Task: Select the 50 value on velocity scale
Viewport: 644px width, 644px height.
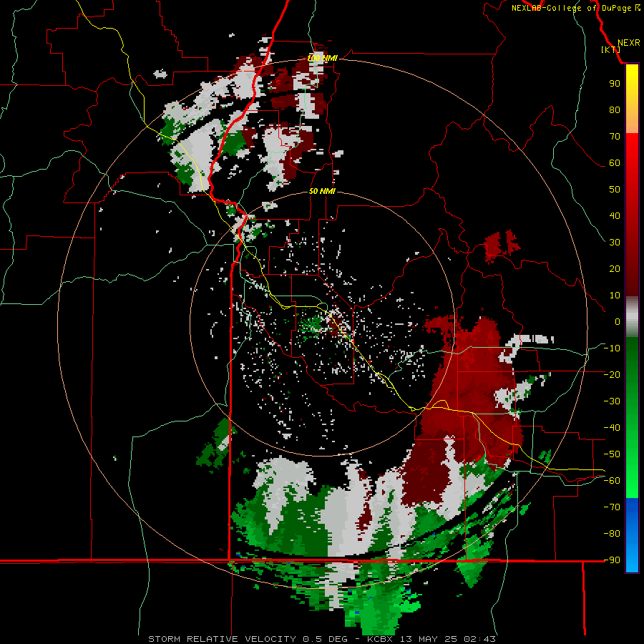Action: [x=615, y=190]
